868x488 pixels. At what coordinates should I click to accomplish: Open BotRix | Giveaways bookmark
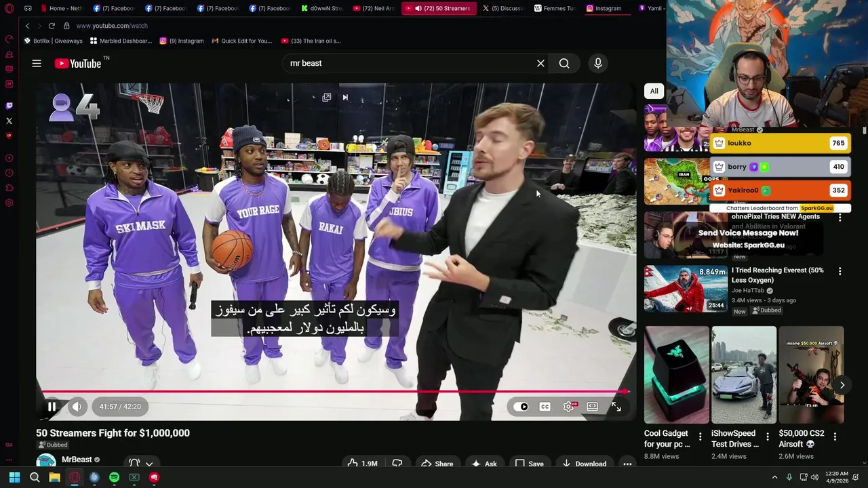click(53, 41)
